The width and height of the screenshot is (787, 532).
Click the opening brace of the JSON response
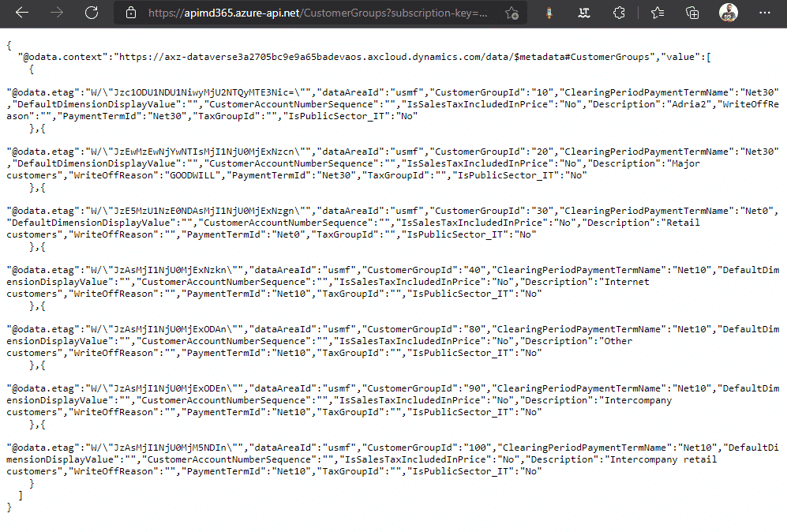tap(9, 45)
